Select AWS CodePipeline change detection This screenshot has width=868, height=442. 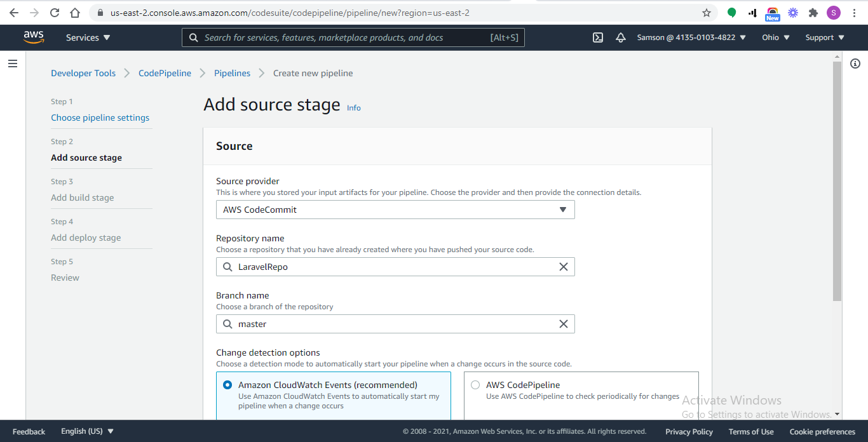[x=475, y=384]
